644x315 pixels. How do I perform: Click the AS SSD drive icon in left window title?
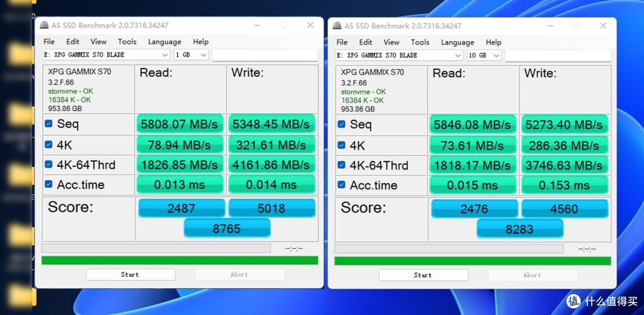coord(44,25)
